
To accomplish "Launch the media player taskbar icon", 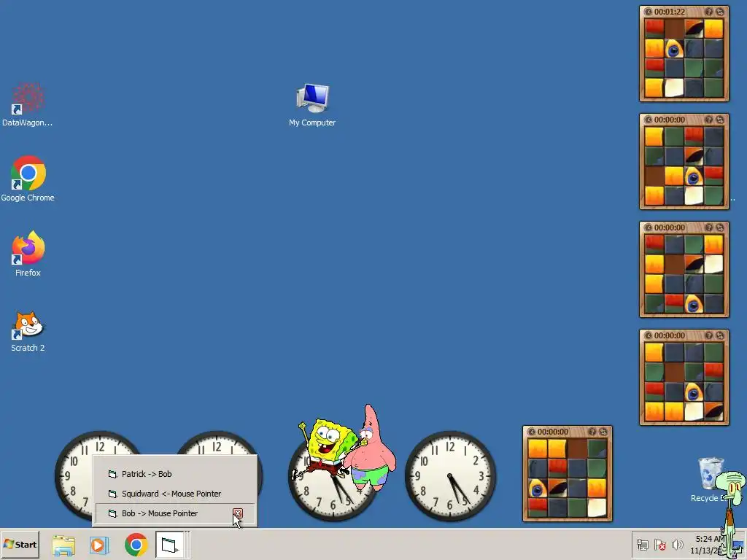I will [x=99, y=545].
